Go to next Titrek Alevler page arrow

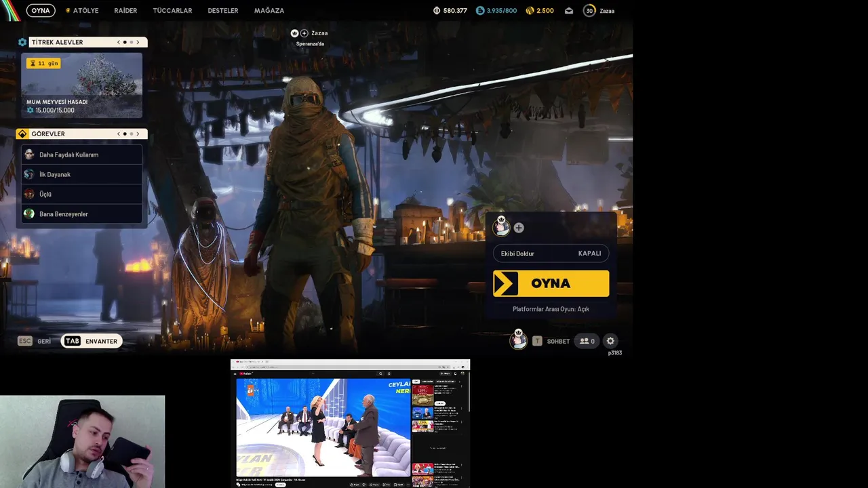click(x=138, y=42)
